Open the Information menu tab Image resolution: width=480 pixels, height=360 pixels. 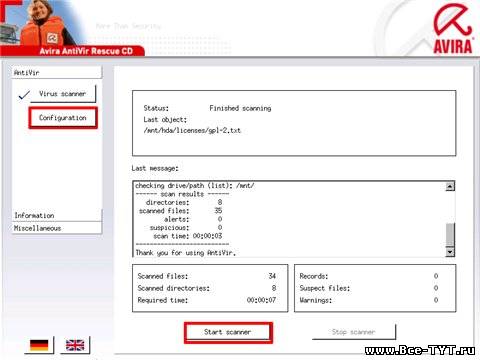[57, 215]
